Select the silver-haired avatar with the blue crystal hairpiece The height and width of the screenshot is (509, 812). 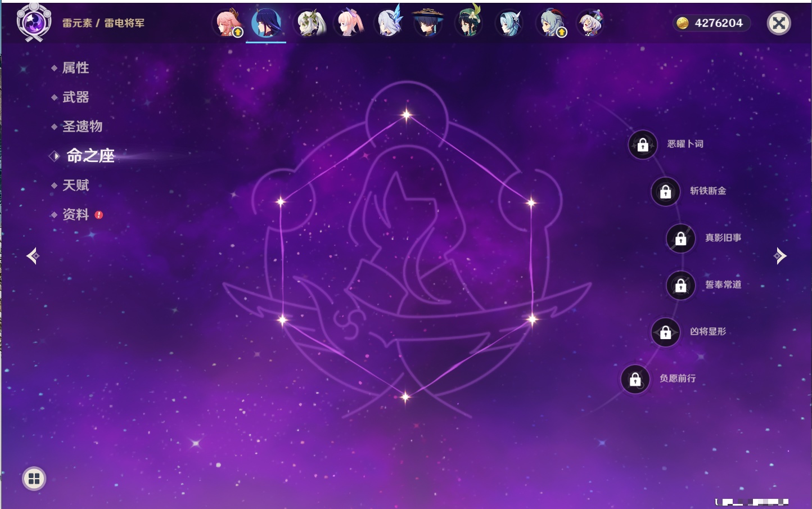389,23
